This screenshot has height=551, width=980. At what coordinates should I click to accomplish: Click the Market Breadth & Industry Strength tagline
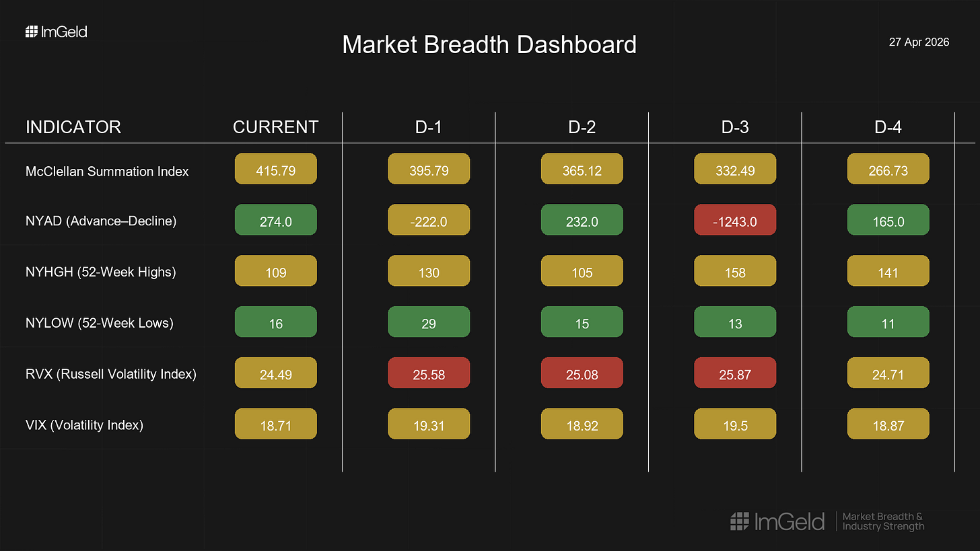pyautogui.click(x=884, y=521)
